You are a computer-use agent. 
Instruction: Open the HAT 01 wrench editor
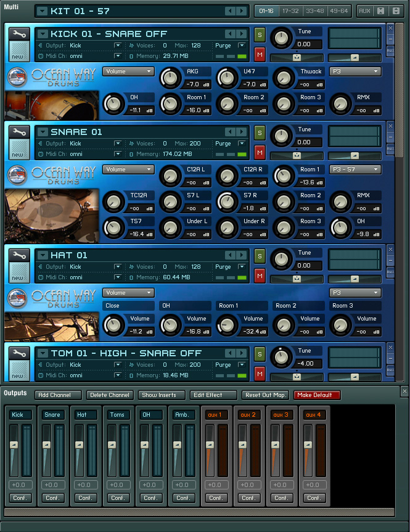click(x=18, y=255)
